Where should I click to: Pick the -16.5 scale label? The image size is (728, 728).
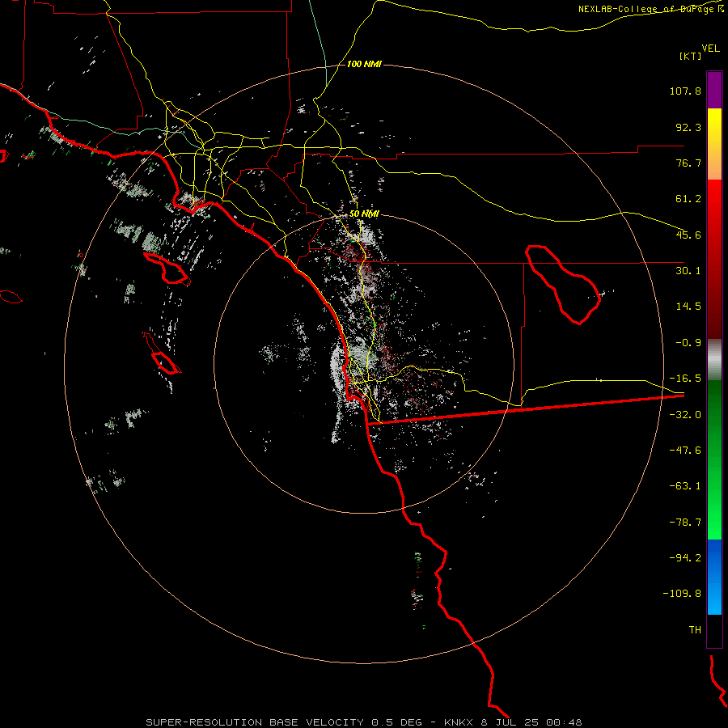[x=685, y=378]
